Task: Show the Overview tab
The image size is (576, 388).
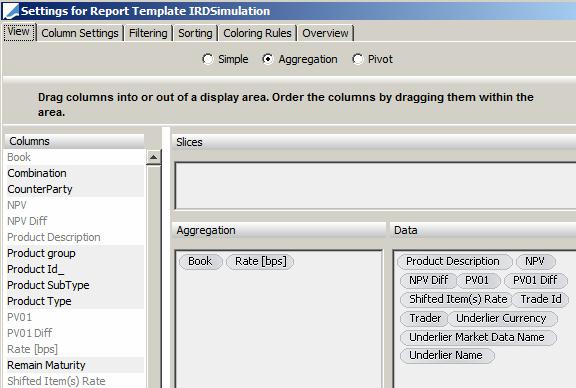Action: 325,33
